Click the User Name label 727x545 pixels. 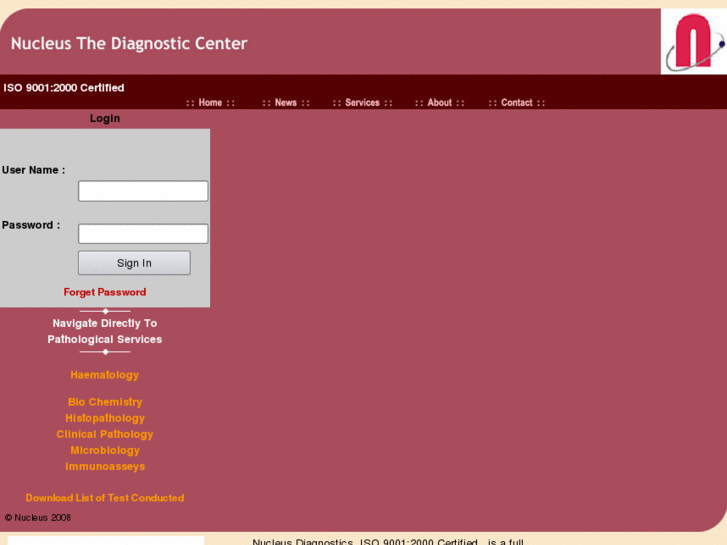point(33,170)
